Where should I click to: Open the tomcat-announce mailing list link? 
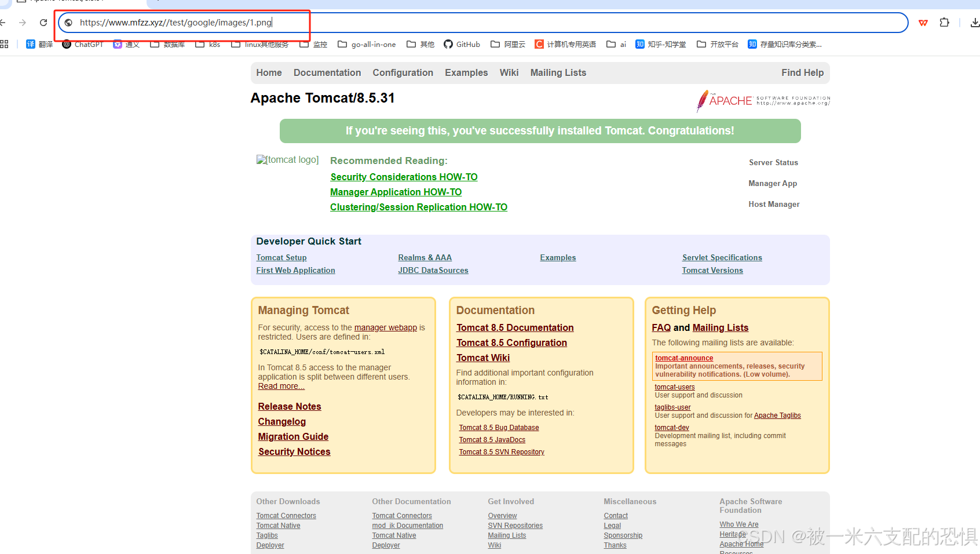[684, 358]
